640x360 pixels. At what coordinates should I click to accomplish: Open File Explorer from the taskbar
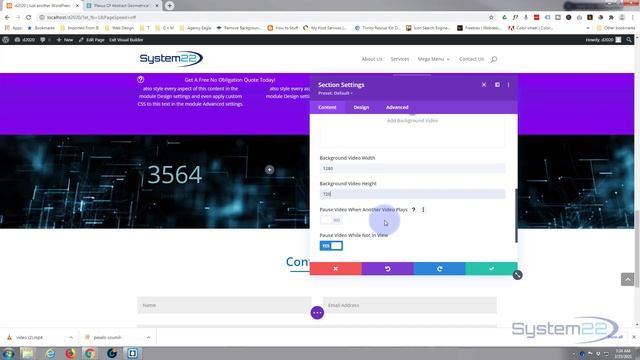(x=28, y=353)
